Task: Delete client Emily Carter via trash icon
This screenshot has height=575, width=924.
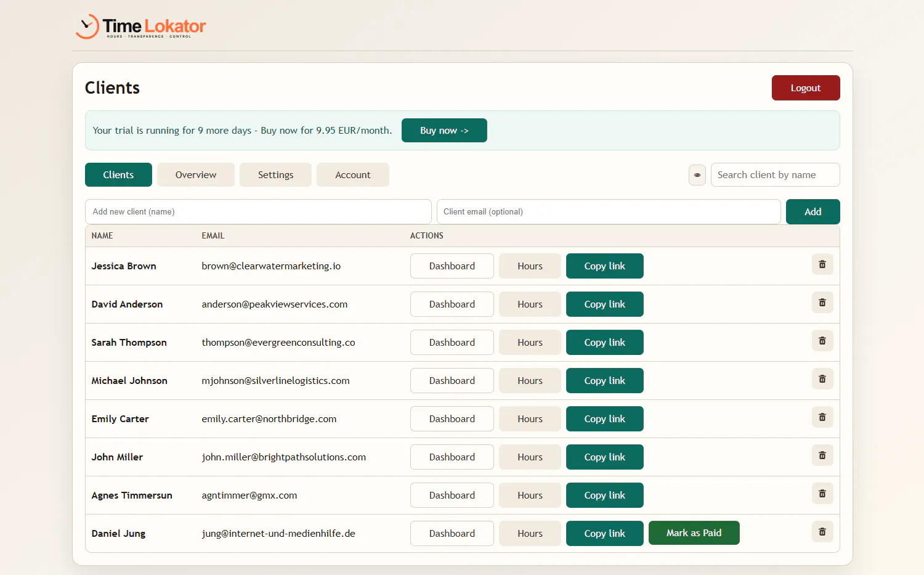Action: coord(822,417)
